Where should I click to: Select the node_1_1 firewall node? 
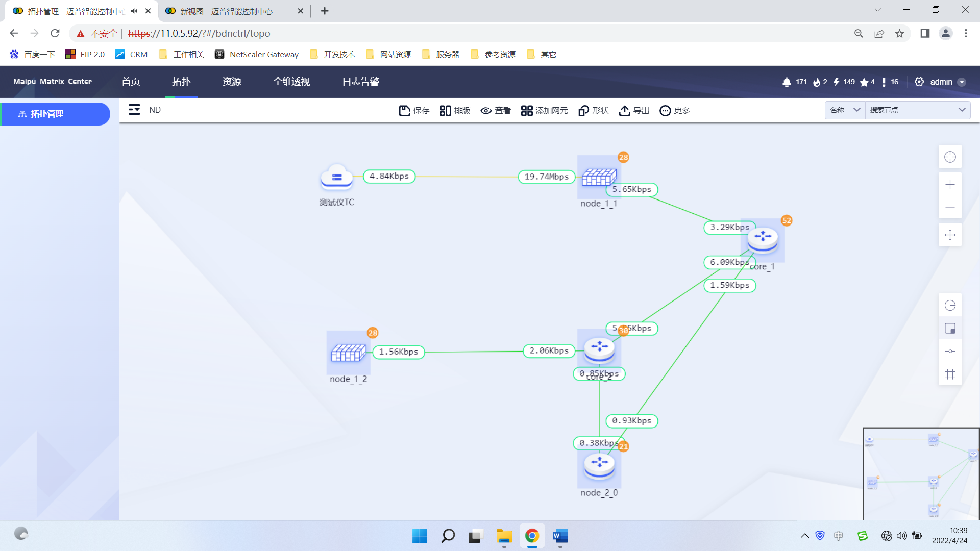(599, 178)
